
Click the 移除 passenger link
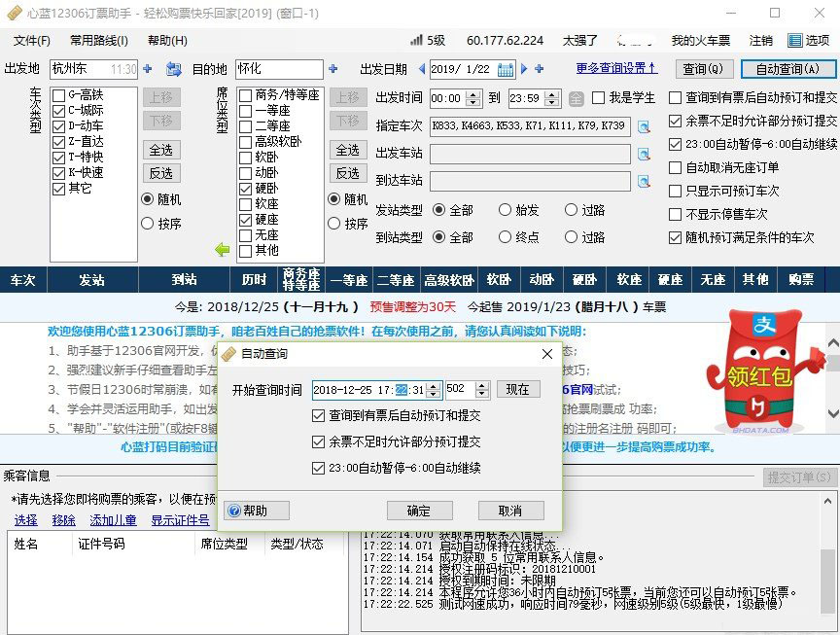click(x=64, y=520)
